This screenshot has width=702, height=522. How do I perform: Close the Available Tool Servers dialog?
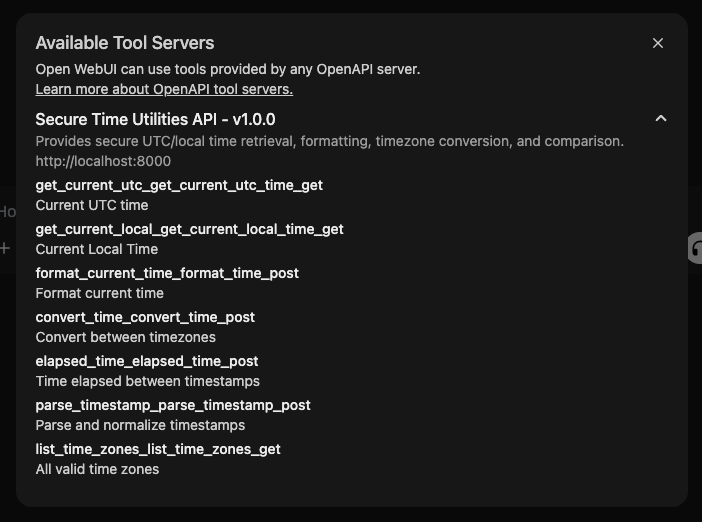click(x=658, y=43)
